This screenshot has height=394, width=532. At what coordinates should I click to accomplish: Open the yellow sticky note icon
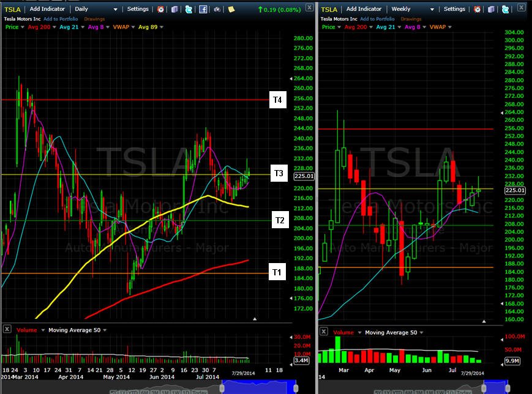pyautogui.click(x=231, y=9)
